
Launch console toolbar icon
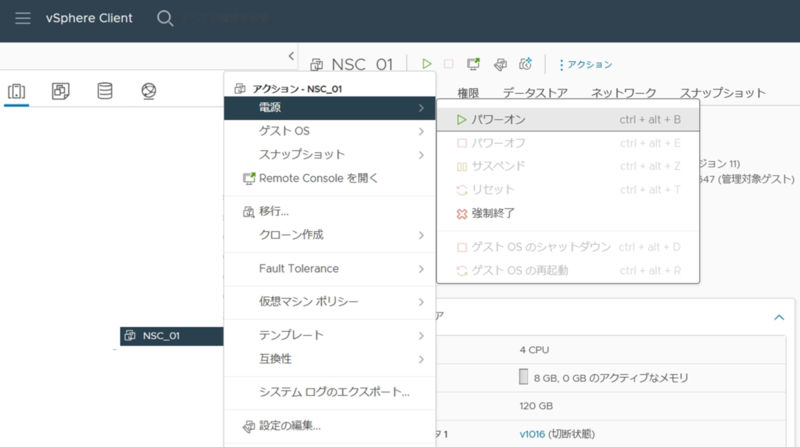473,64
